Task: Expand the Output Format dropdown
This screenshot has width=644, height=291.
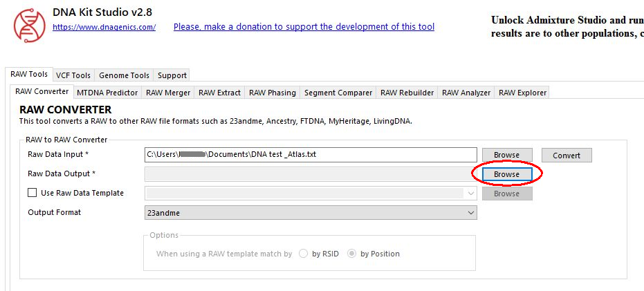Action: (311, 213)
